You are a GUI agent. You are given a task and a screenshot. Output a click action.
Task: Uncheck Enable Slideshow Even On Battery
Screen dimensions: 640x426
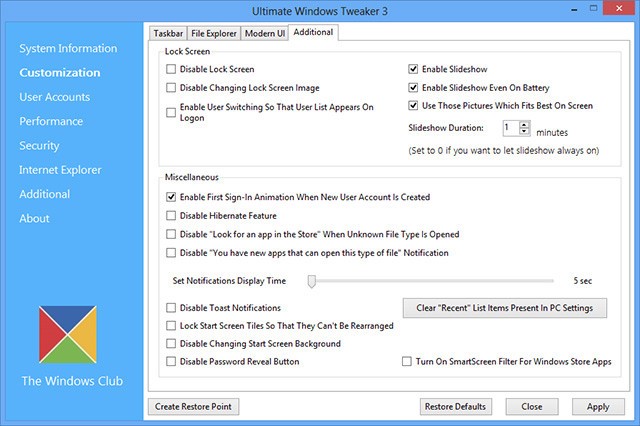click(413, 87)
